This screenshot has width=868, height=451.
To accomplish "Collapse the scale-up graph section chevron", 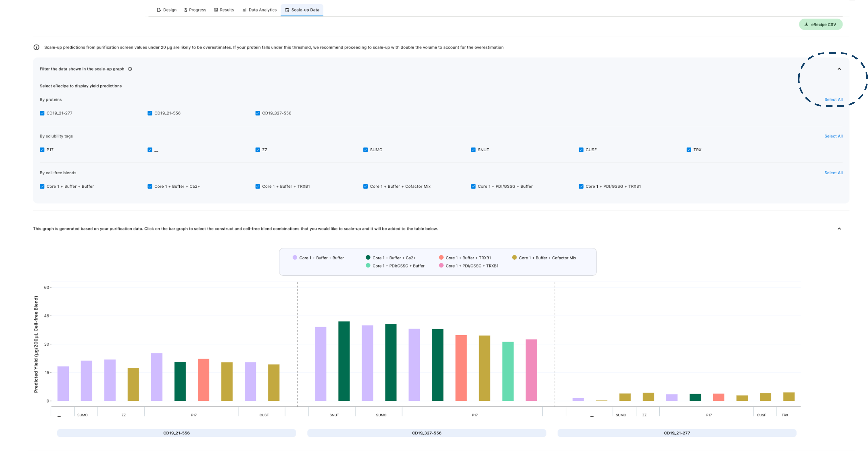I will [x=839, y=229].
